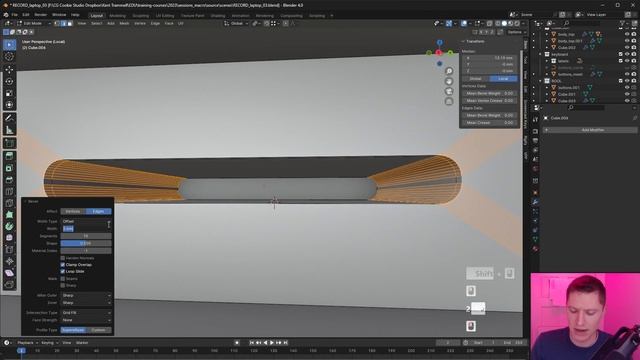The image size is (640, 360).
Task: Enable Harden Normals checkbox
Action: click(62, 258)
